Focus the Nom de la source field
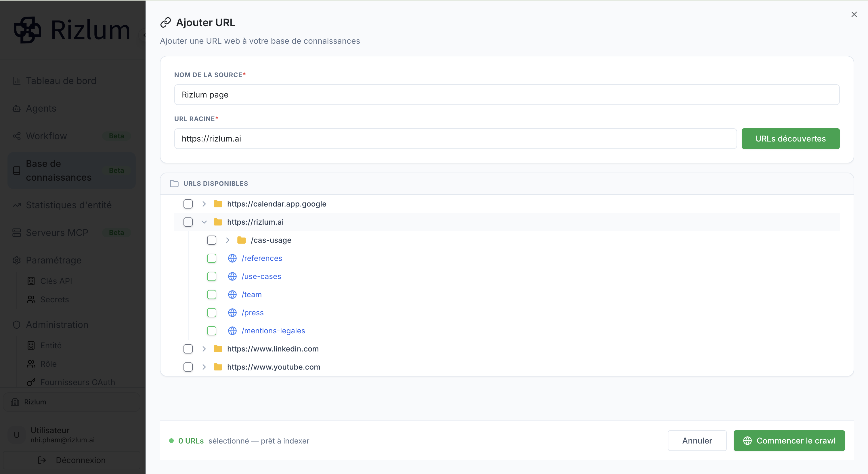The width and height of the screenshot is (868, 474). [507, 95]
